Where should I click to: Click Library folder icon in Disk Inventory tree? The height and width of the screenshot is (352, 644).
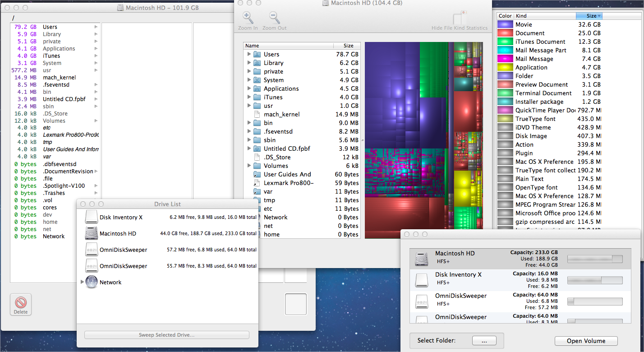click(257, 63)
